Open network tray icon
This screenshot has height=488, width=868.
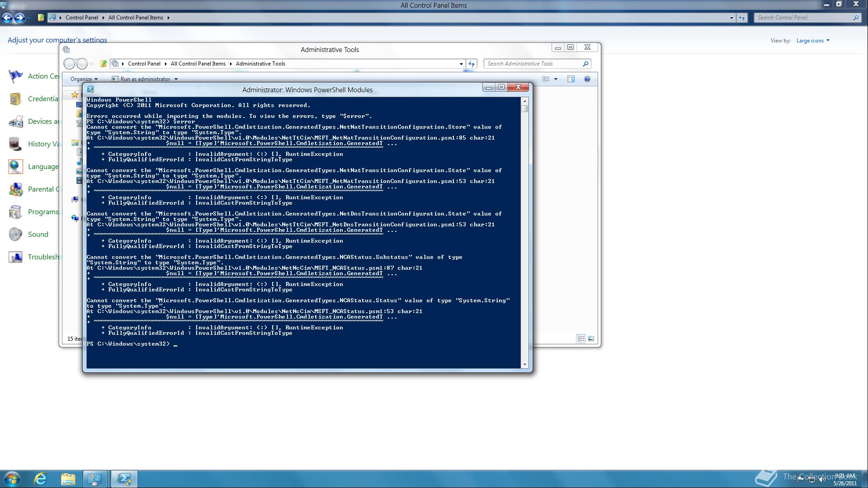point(812,479)
